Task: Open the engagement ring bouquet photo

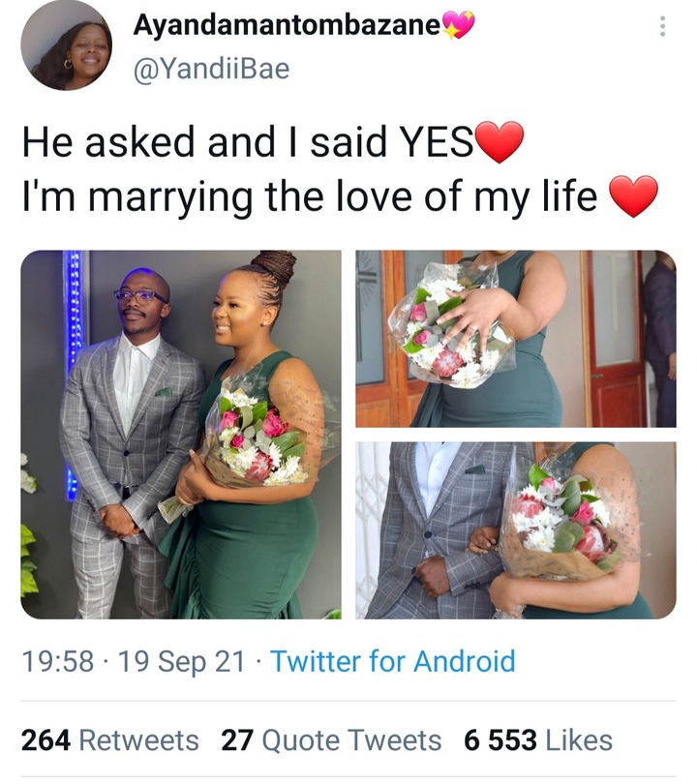Action: tap(516, 339)
